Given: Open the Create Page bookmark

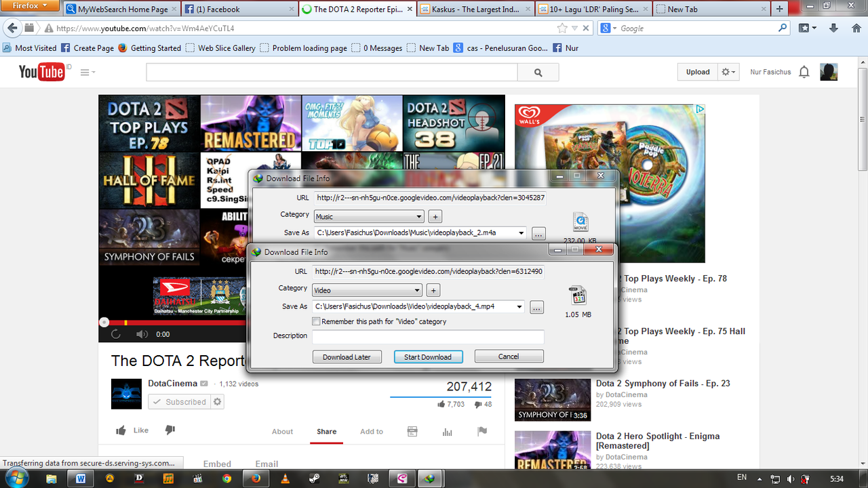Looking at the screenshot, I should tap(87, 48).
